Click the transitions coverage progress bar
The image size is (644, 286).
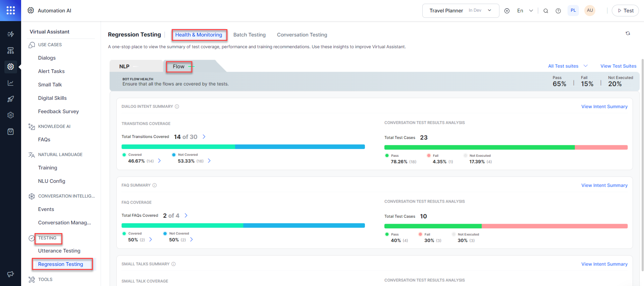pyautogui.click(x=243, y=147)
